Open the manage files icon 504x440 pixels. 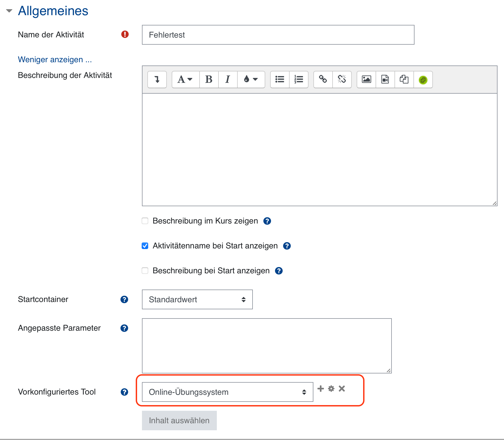pos(404,80)
